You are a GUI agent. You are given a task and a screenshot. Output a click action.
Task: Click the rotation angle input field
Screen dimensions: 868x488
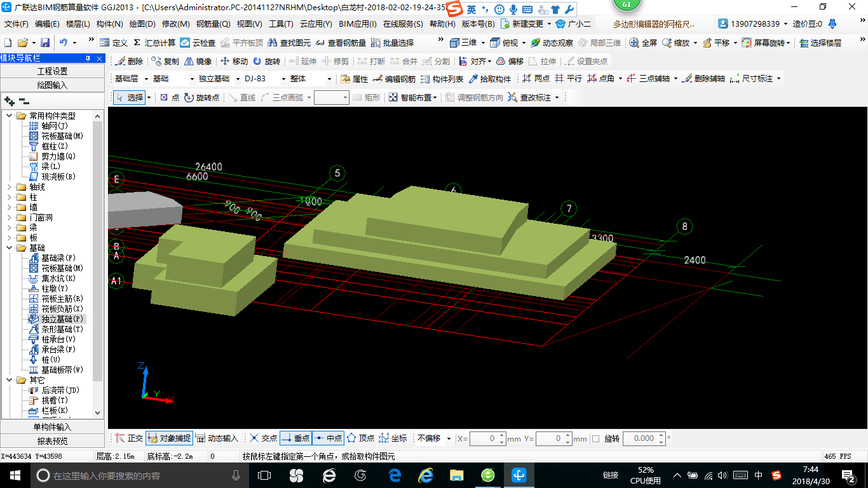click(644, 438)
